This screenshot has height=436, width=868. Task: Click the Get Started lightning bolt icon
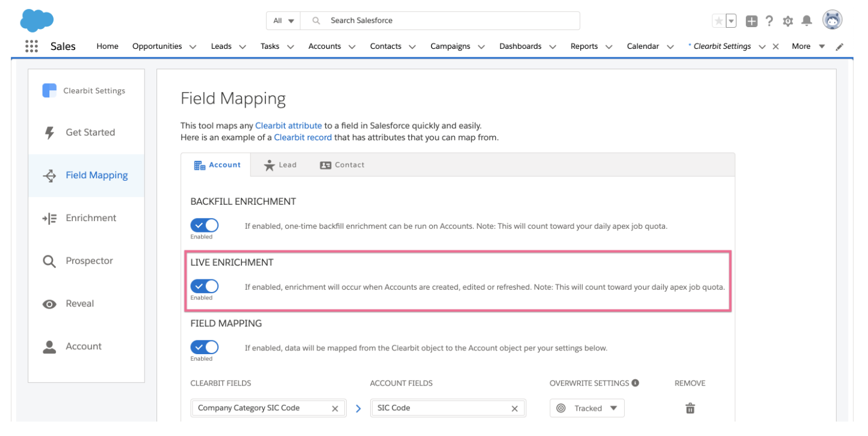[50, 132]
